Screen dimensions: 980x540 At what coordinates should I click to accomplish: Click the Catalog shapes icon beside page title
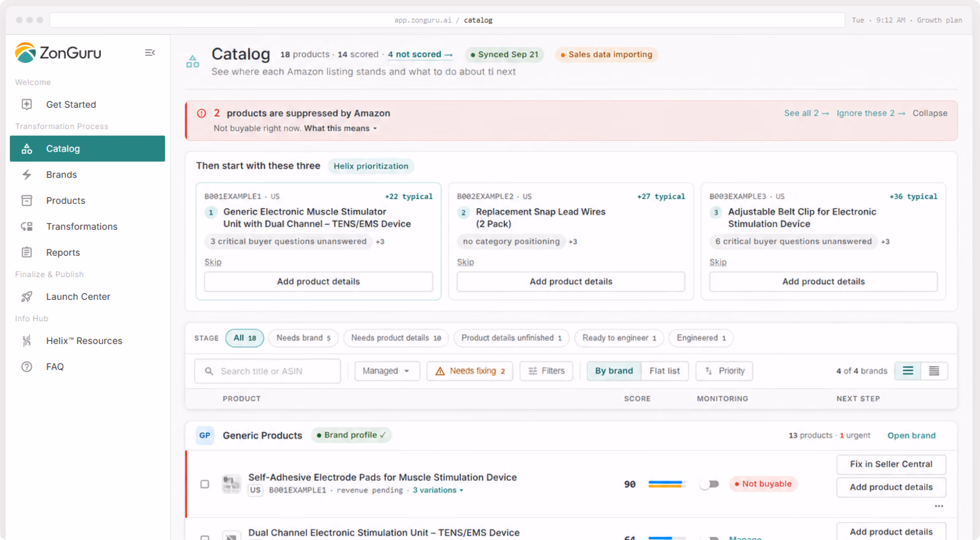tap(193, 61)
